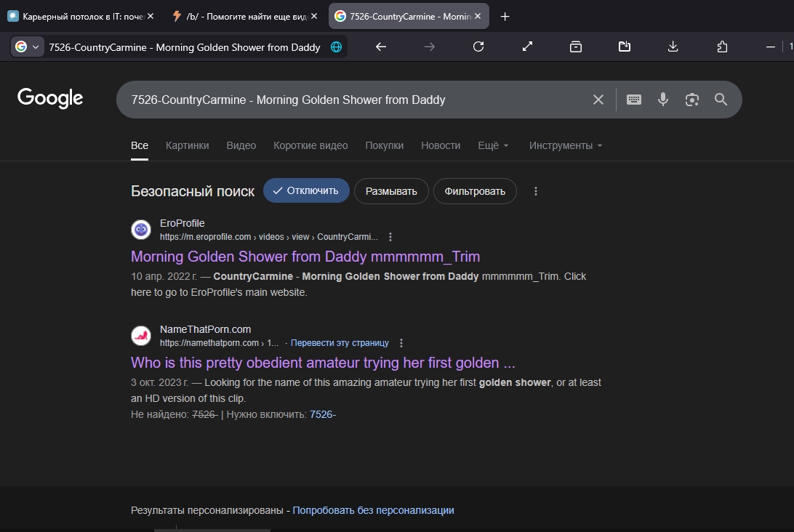Focus the browser address bar text
794x532 pixels.
pos(185,47)
